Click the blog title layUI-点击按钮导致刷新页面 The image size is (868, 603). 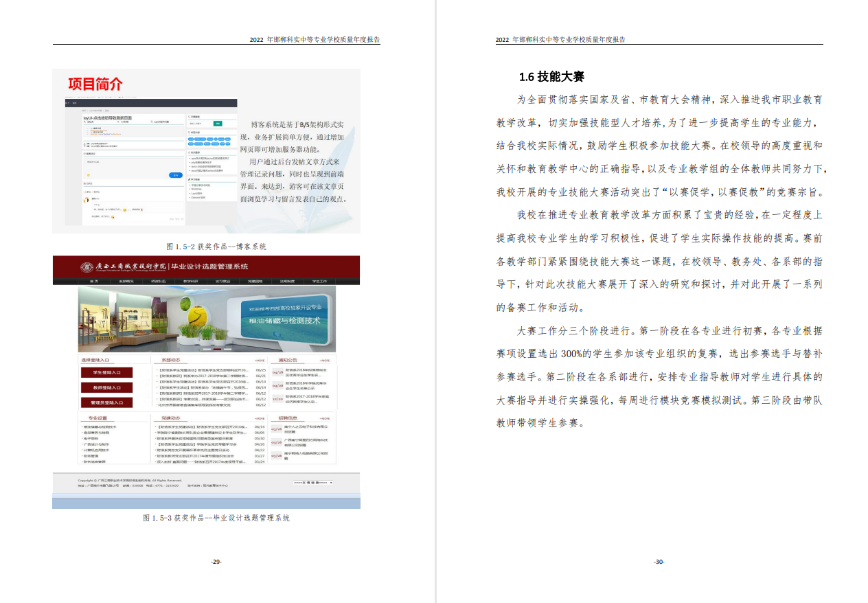point(108,118)
